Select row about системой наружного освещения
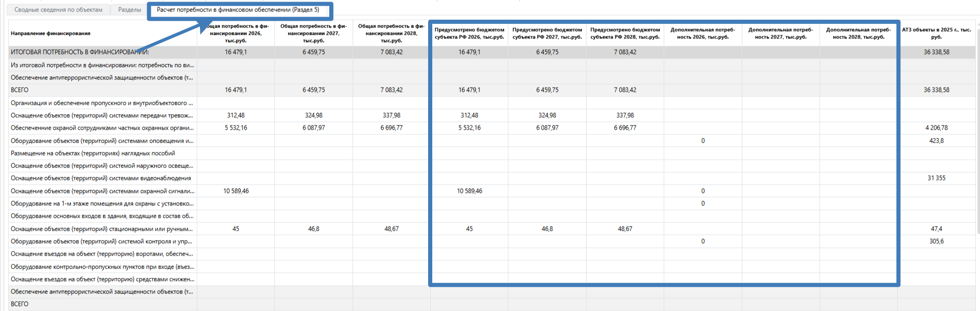This screenshot has width=980, height=311. [x=102, y=166]
